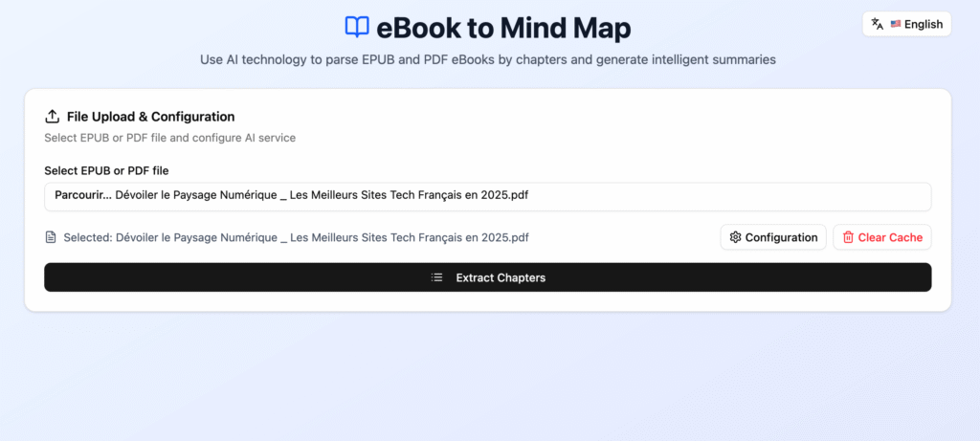Viewport: 980px width, 441px height.
Task: Click the Parcourir browse file control
Action: pyautogui.click(x=81, y=196)
